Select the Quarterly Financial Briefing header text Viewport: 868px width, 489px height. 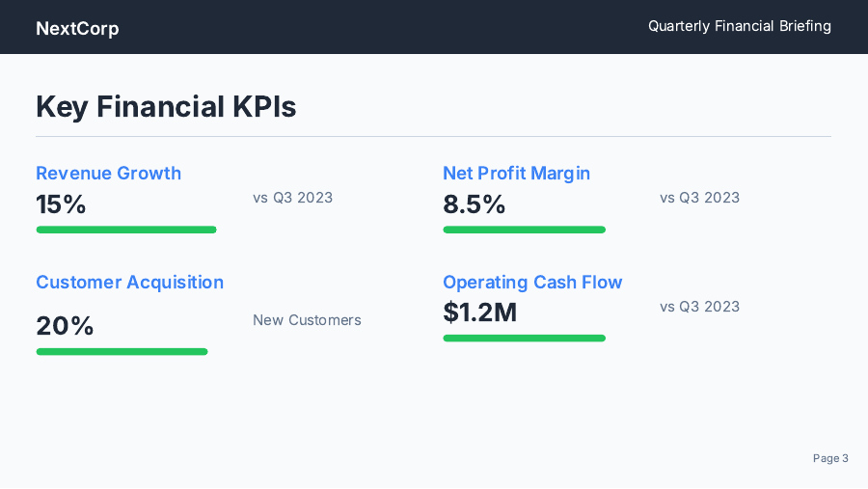[739, 26]
